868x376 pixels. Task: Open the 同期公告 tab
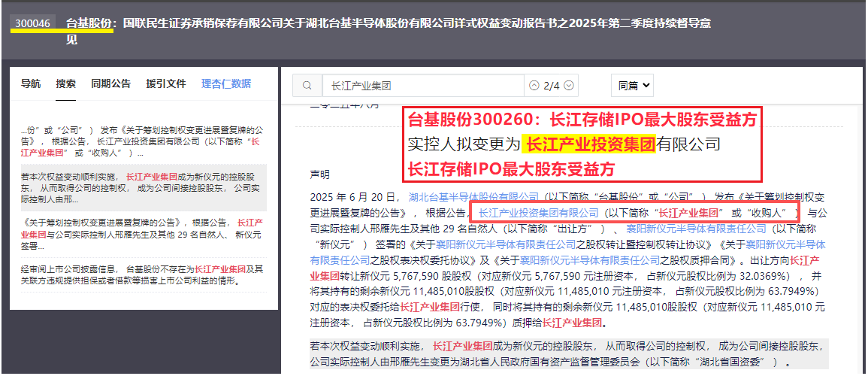pos(110,84)
